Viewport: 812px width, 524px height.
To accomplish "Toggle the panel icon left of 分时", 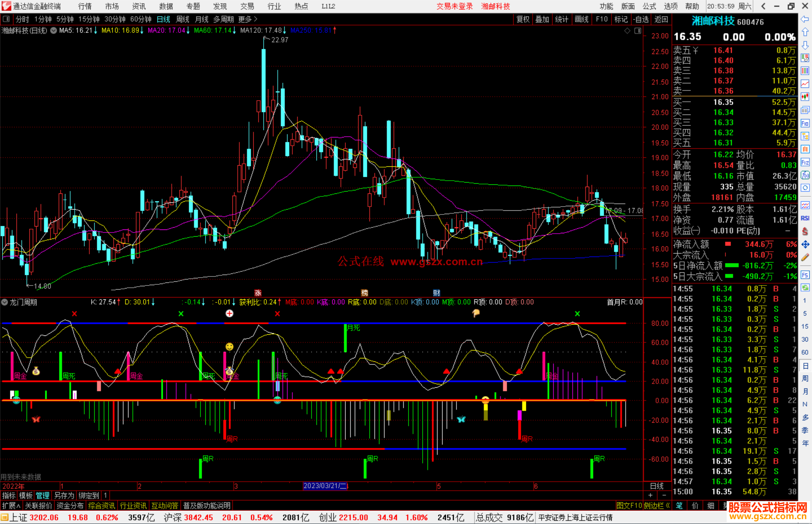I will (x=6, y=19).
